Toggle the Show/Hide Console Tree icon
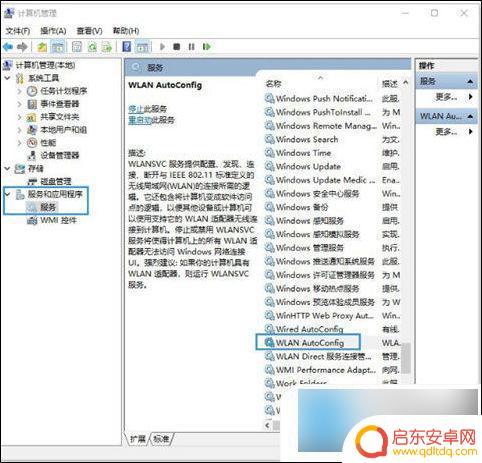Screen dimensions: 482x463 tap(58, 47)
